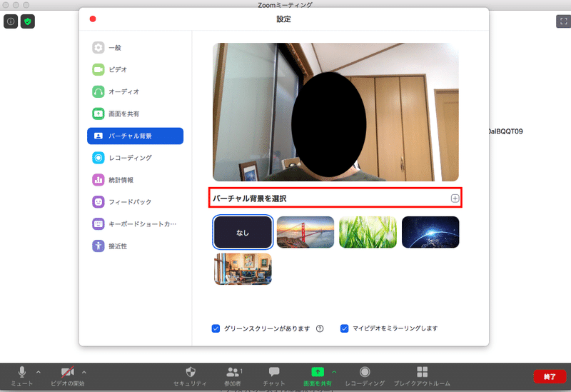Image resolution: width=571 pixels, height=392 pixels.
Task: Click the video preview in settings
Action: (x=335, y=112)
